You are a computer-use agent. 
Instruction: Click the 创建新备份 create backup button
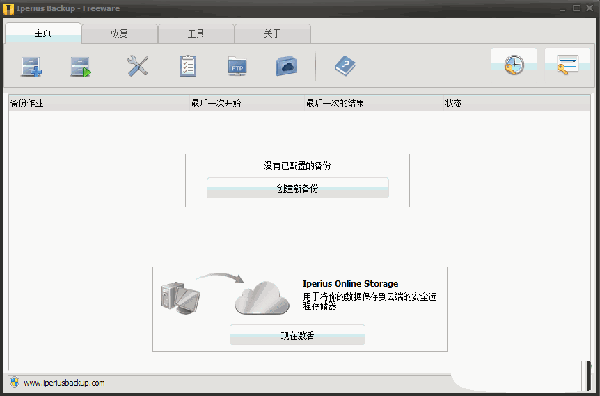coord(298,188)
